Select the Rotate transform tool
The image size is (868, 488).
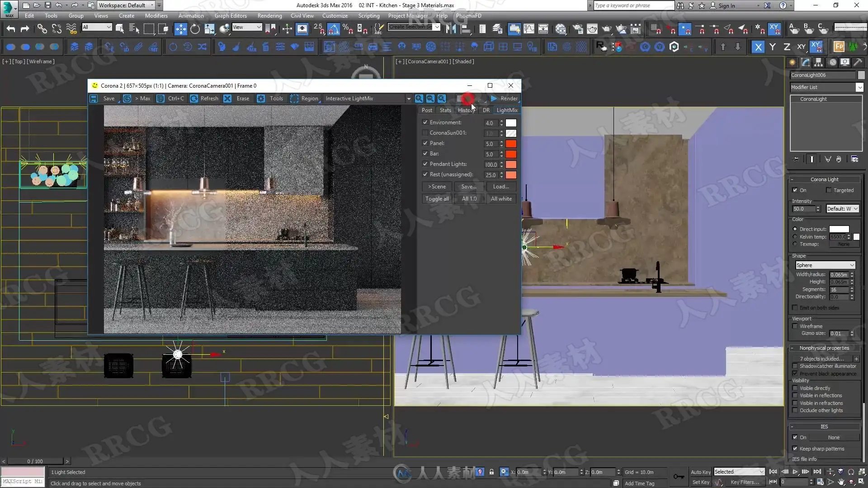195,29
